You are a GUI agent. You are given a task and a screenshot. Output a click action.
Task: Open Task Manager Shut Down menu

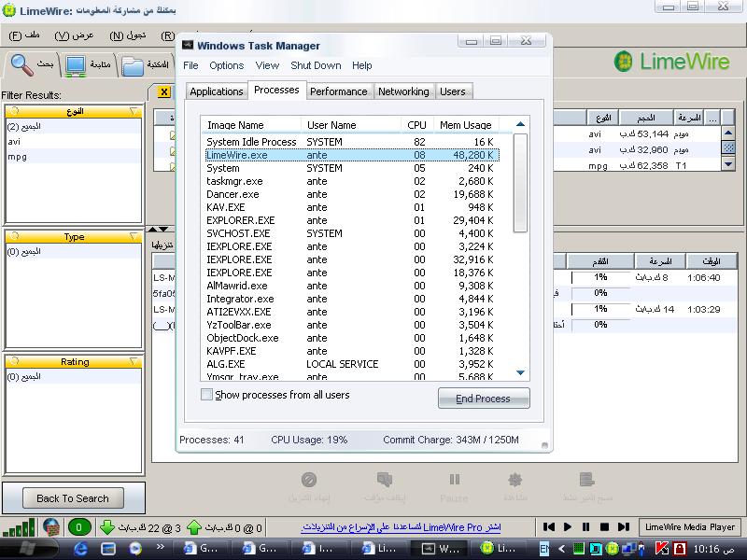click(316, 65)
